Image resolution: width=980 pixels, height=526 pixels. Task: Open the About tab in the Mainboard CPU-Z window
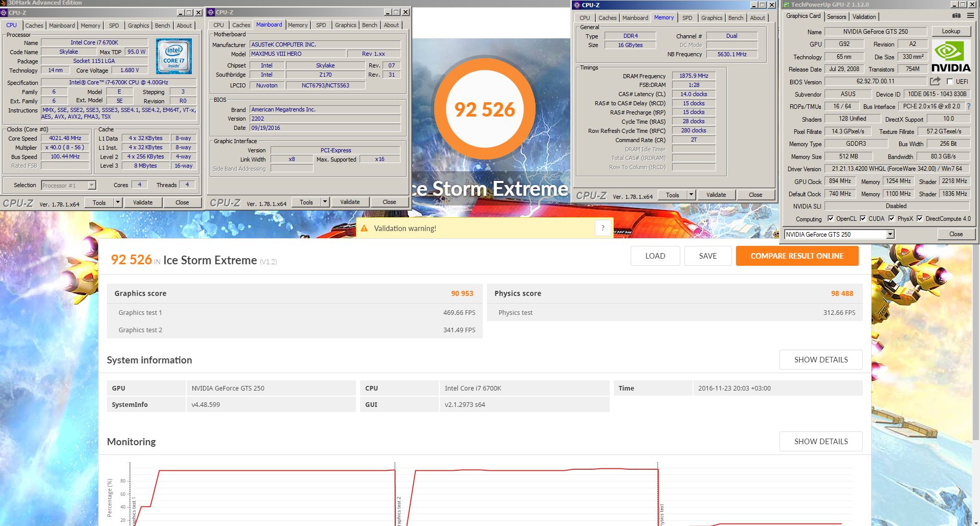[x=391, y=25]
